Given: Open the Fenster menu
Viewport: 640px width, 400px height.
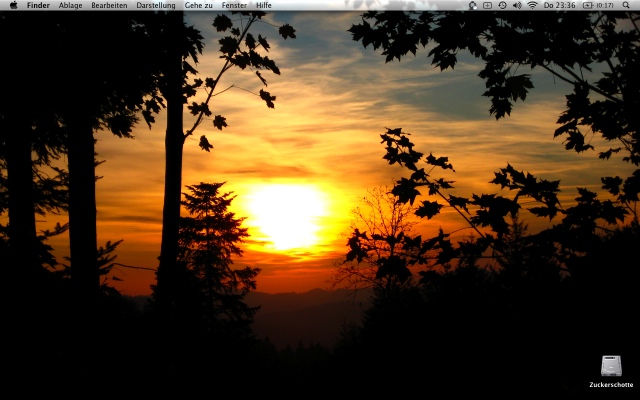Looking at the screenshot, I should [234, 5].
